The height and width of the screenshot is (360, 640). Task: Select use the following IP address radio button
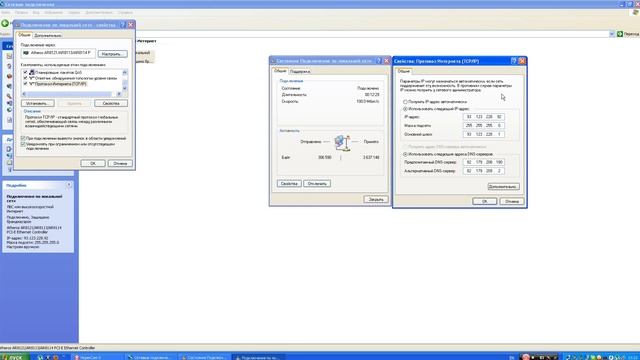[x=405, y=109]
